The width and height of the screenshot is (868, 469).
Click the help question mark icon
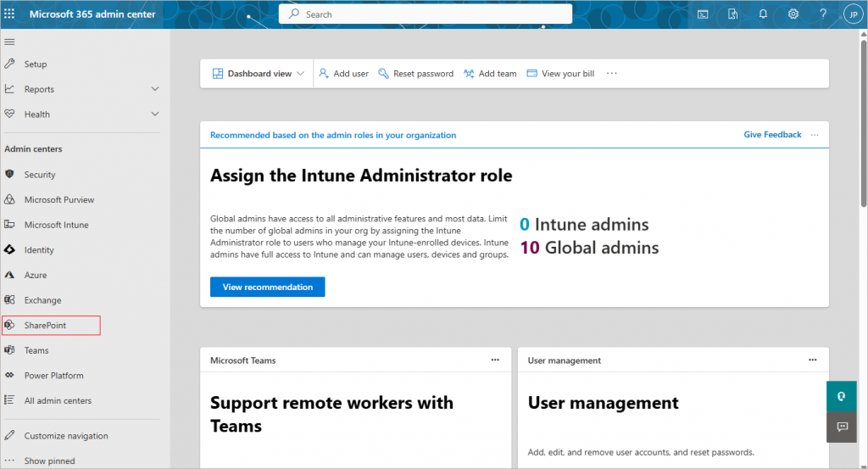(x=823, y=14)
